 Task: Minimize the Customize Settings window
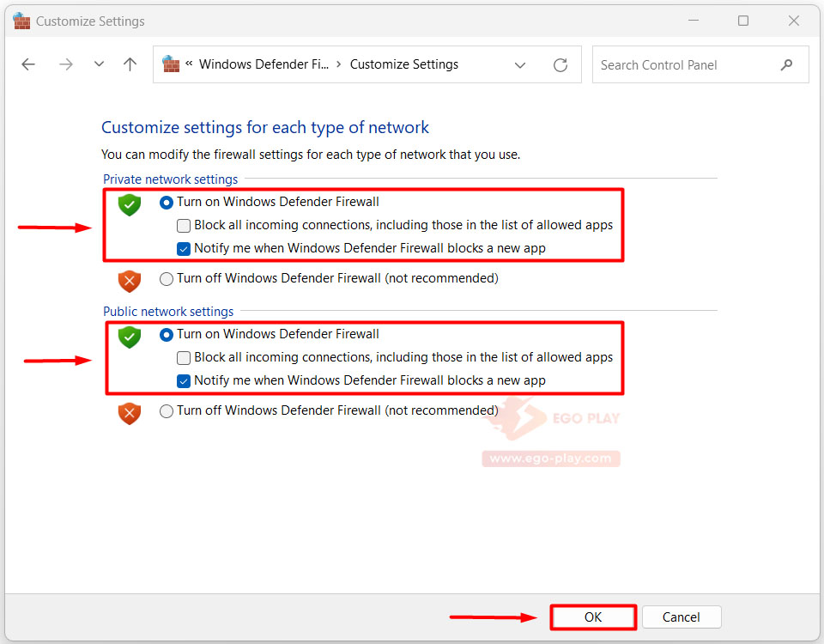click(694, 21)
